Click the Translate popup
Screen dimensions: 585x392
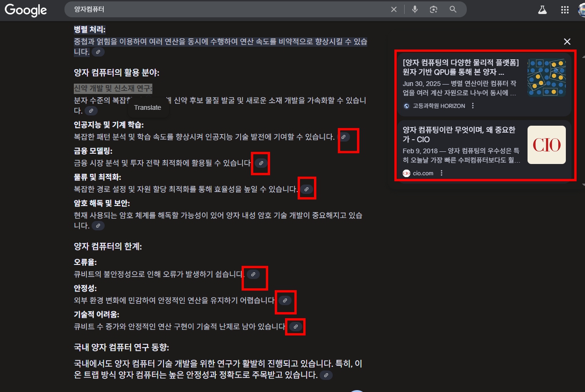[148, 107]
